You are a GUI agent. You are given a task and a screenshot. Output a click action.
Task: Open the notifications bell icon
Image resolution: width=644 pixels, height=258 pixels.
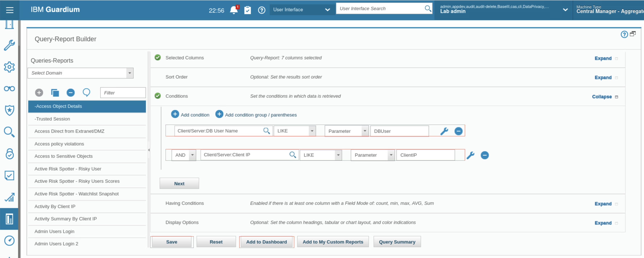point(233,10)
